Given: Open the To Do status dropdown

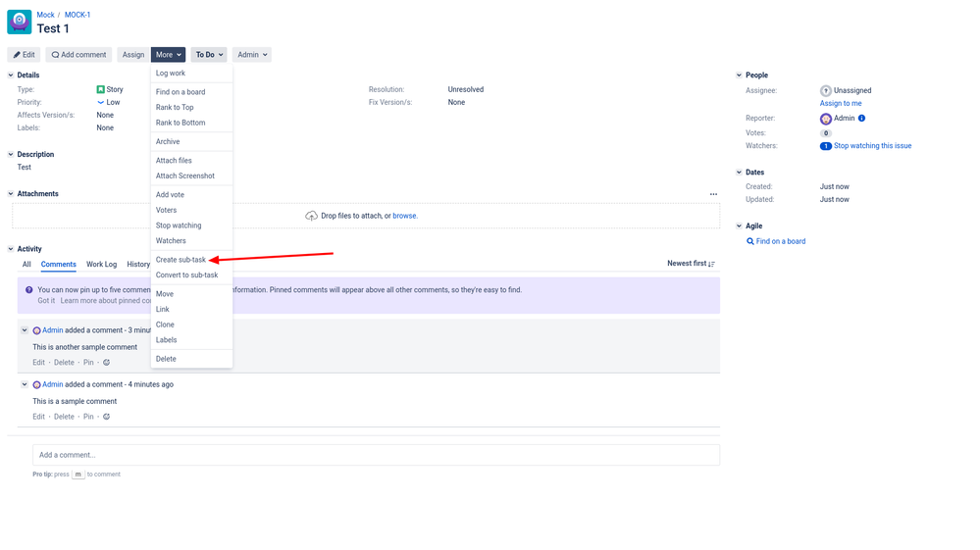Looking at the screenshot, I should click(209, 55).
